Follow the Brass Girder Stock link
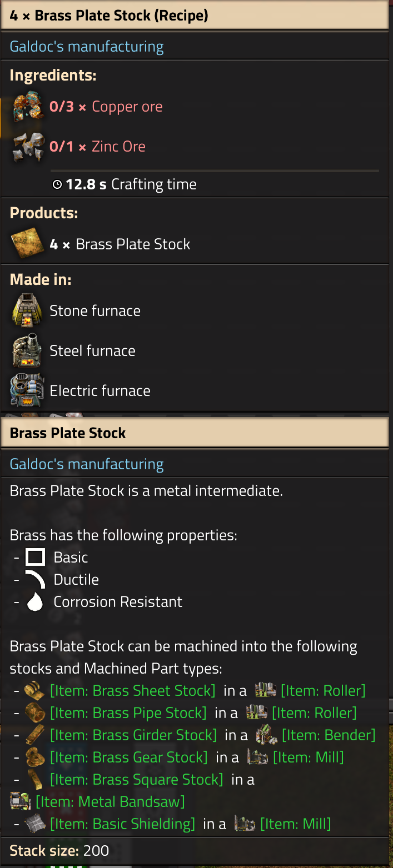The image size is (393, 868). tap(133, 735)
